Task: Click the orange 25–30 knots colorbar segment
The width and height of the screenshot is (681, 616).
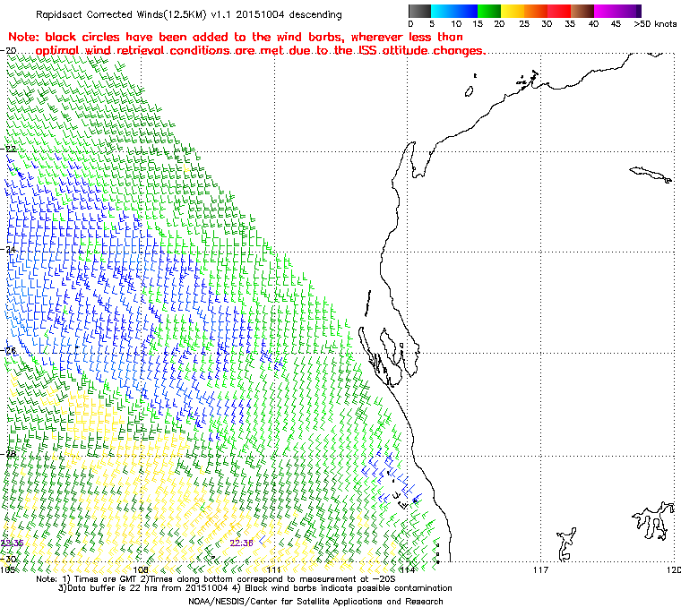Action: pyautogui.click(x=536, y=11)
